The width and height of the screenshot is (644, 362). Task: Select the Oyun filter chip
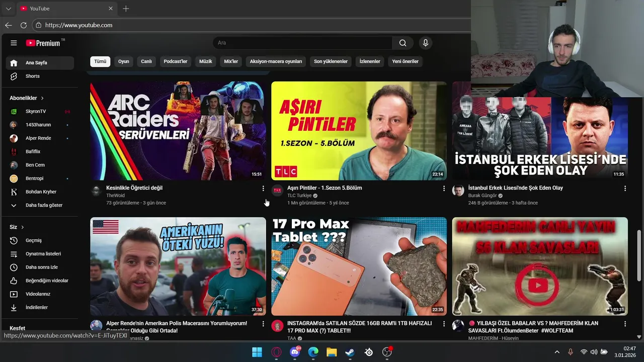point(124,61)
